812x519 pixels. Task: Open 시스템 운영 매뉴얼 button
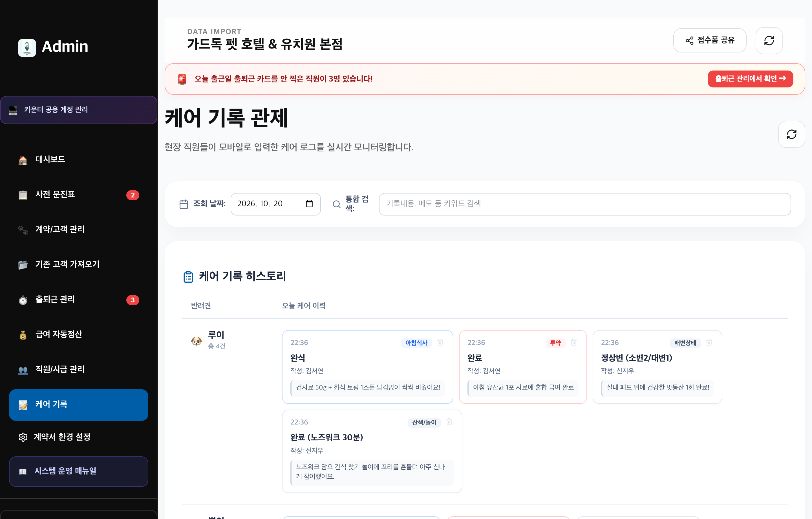pos(79,471)
